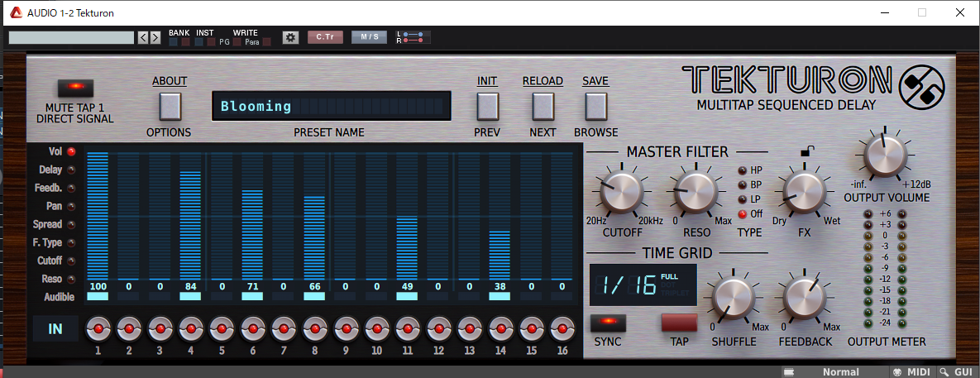Click the OUTPUT VOLUME knob
980x378 pixels.
(885, 156)
